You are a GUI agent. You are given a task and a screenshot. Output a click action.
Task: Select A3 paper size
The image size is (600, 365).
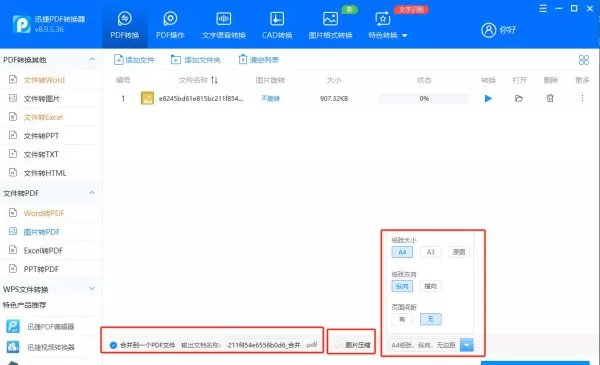(430, 252)
